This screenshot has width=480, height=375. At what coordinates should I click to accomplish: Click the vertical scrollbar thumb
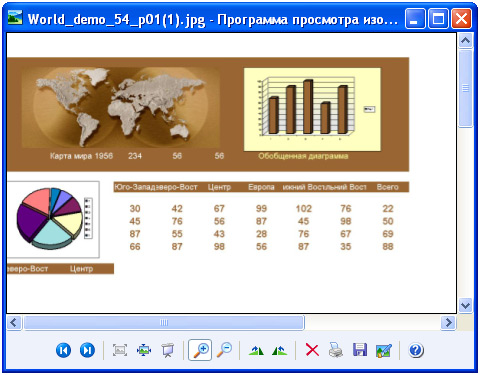click(x=465, y=88)
